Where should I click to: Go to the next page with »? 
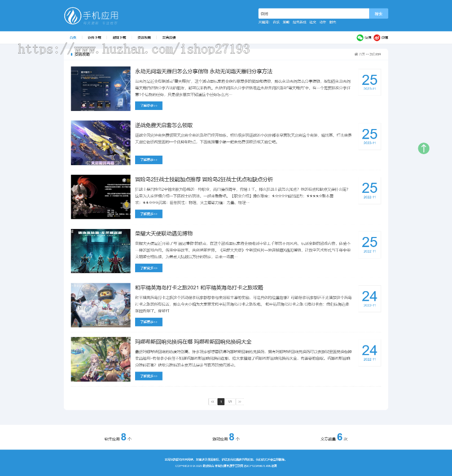[x=240, y=402]
